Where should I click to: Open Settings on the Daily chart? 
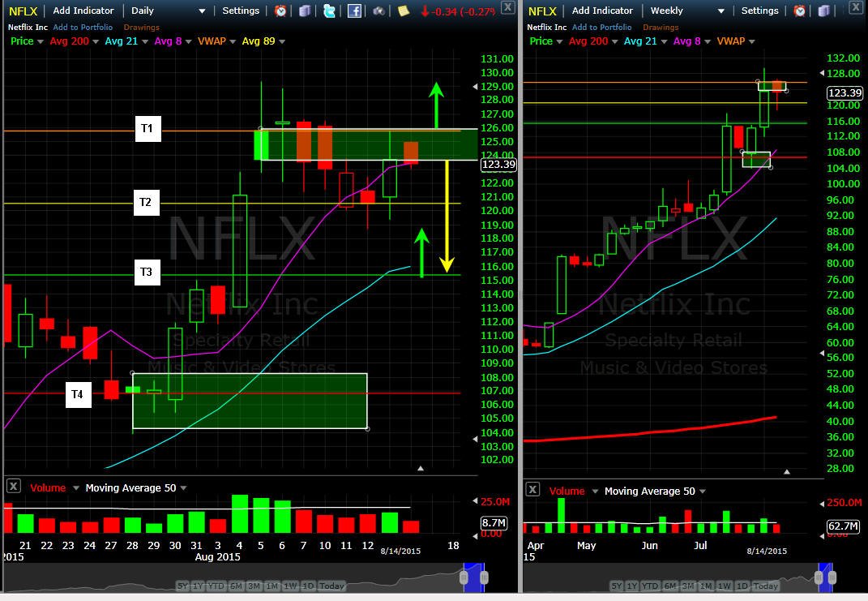point(241,11)
